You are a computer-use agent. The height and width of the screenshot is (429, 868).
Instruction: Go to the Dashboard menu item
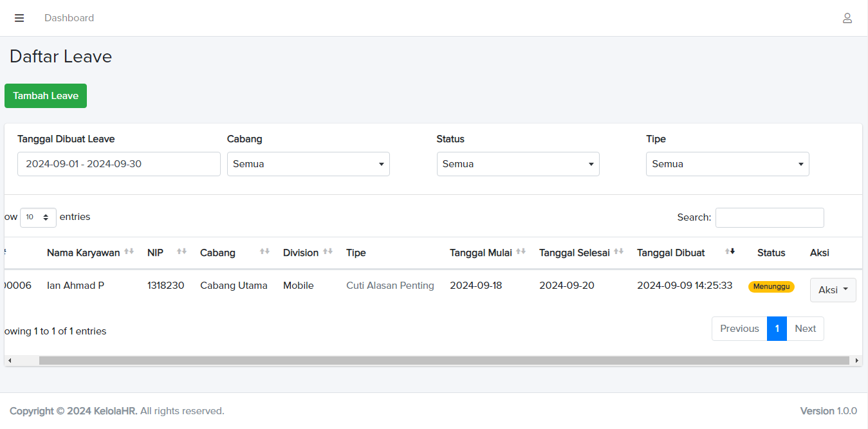click(69, 18)
